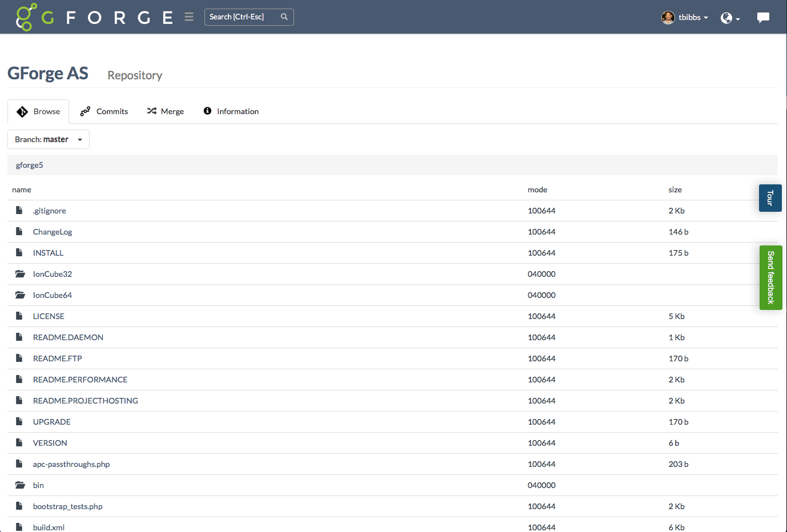This screenshot has height=532, width=787.
Task: Open the Branch: master dropdown
Action: coord(48,139)
